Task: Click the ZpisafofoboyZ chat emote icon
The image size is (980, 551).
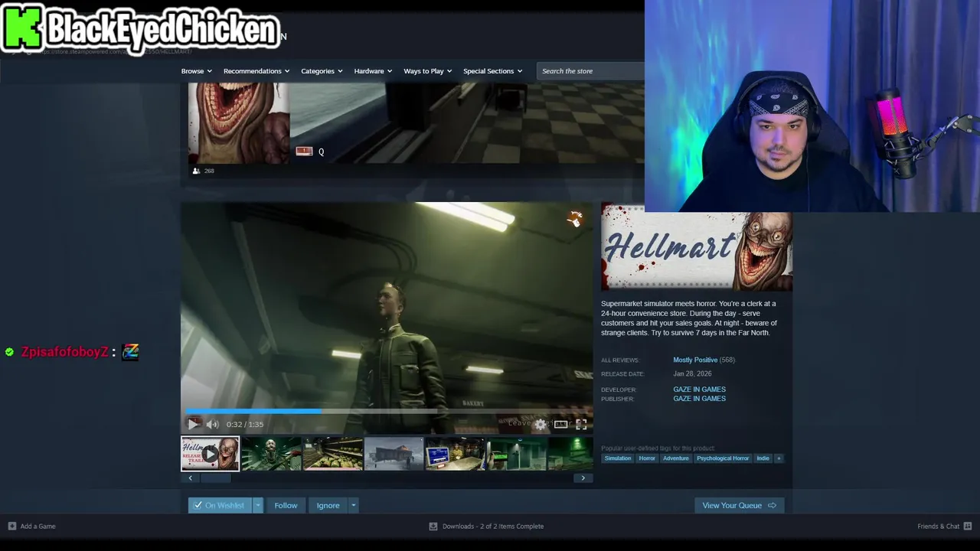Action: (x=130, y=352)
